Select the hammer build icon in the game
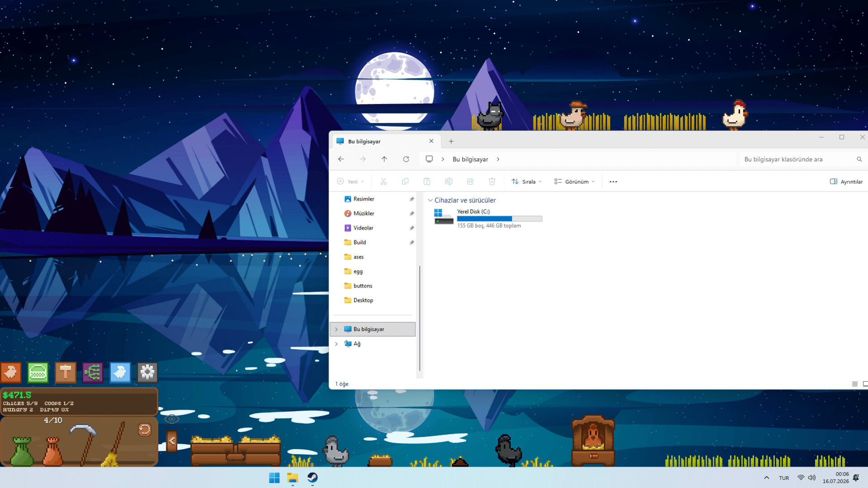Image resolution: width=868 pixels, height=488 pixels. 66,373
